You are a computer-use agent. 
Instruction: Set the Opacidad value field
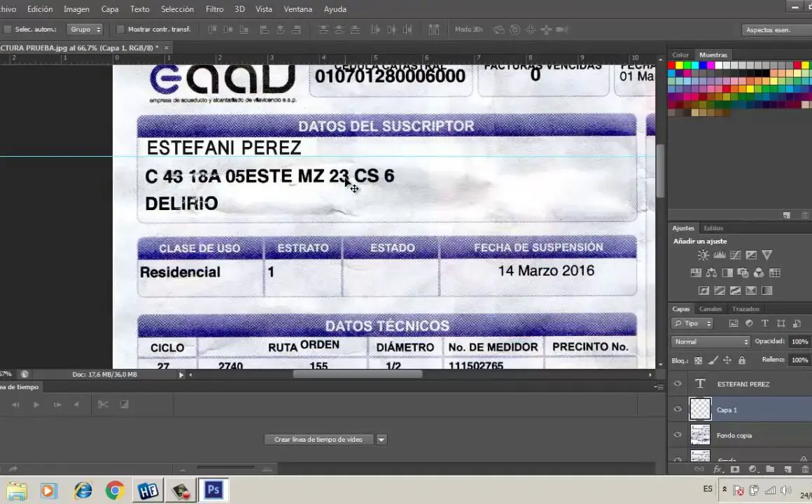[799, 342]
